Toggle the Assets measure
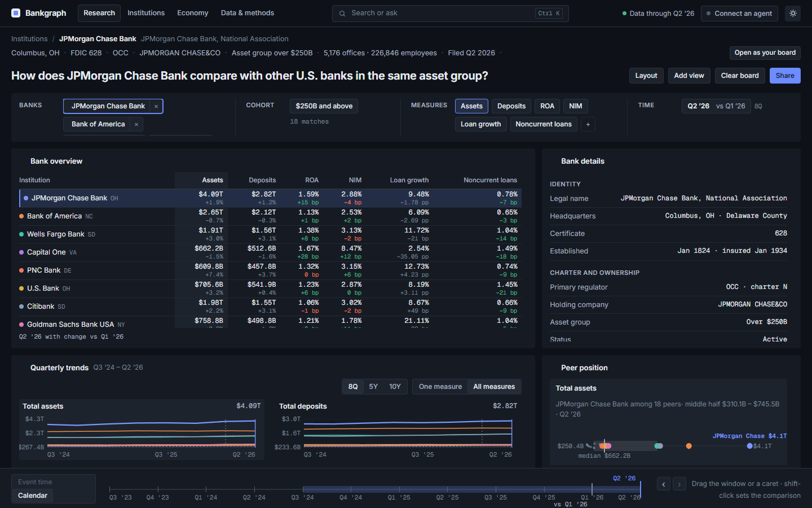812x508 pixels. click(471, 106)
